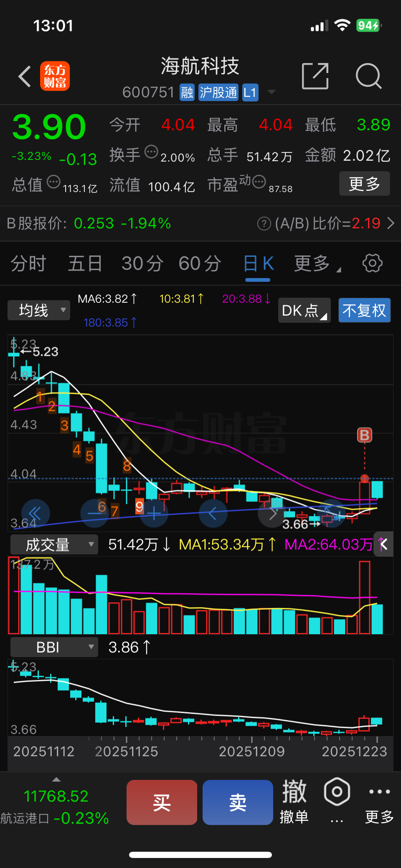
Task: Tap the 撤单 cancel order icon
Action: 294,801
